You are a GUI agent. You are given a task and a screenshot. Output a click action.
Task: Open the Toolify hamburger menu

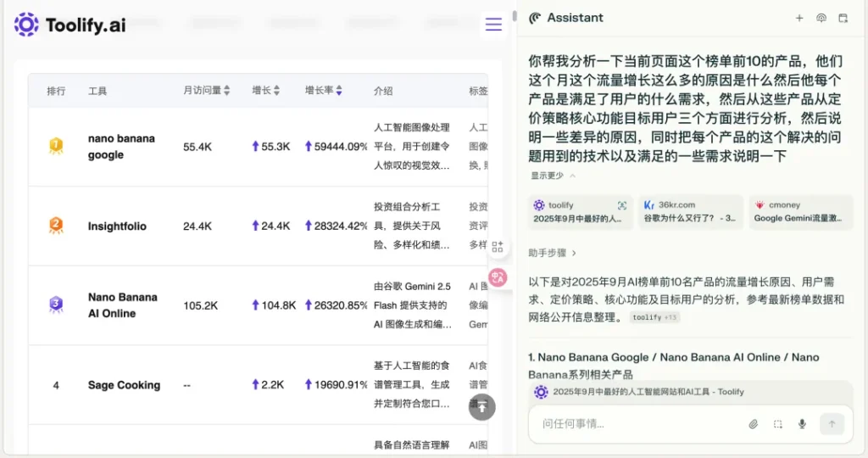[493, 25]
